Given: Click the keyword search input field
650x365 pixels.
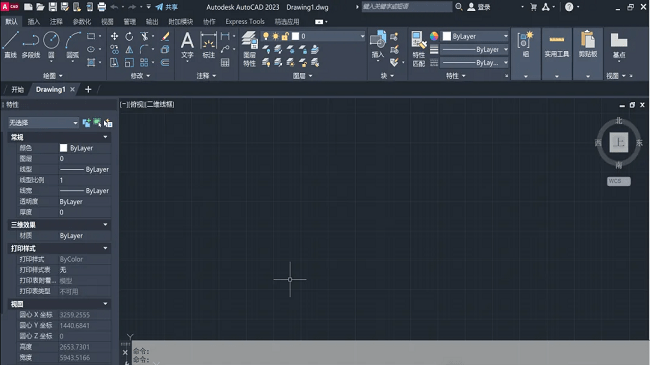Looking at the screenshot, I should 407,7.
